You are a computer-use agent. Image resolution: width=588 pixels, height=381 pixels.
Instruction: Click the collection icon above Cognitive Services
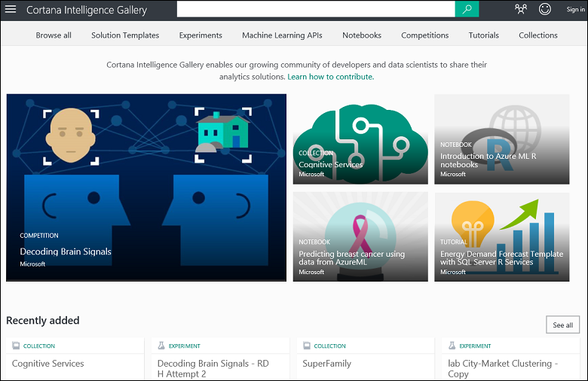(x=16, y=346)
